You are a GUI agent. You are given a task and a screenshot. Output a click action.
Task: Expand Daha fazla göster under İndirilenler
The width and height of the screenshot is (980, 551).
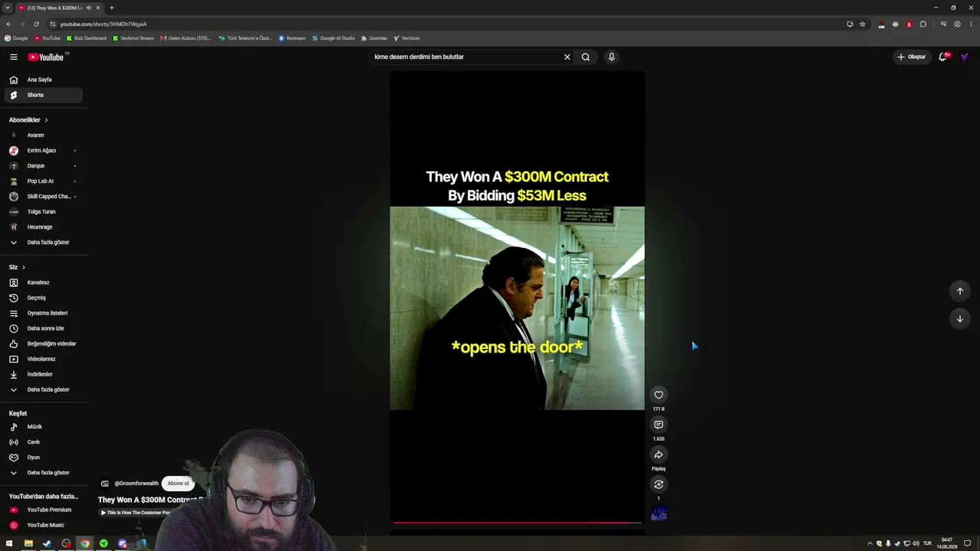pos(44,390)
